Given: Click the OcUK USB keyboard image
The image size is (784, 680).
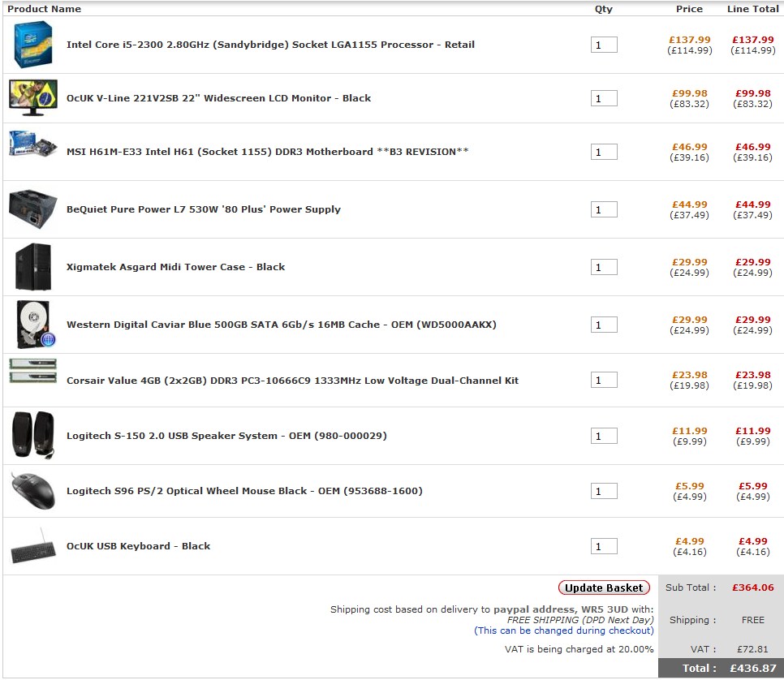Looking at the screenshot, I should pyautogui.click(x=33, y=546).
